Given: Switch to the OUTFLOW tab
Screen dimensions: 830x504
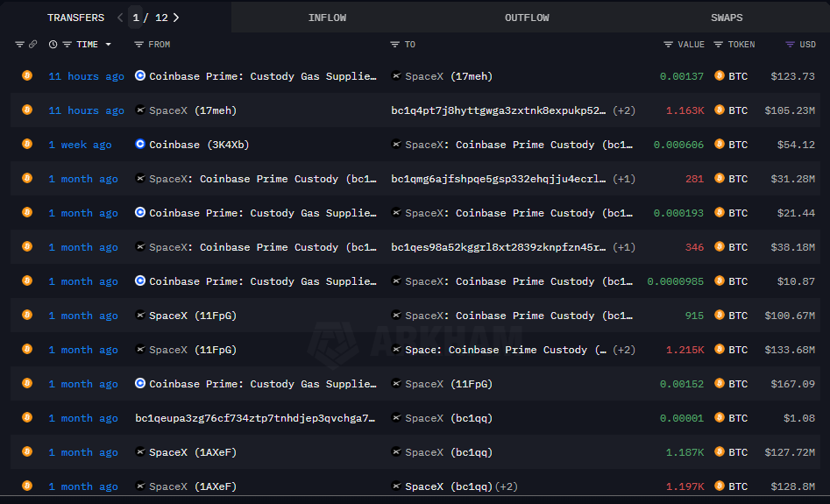Looking at the screenshot, I should [527, 18].
